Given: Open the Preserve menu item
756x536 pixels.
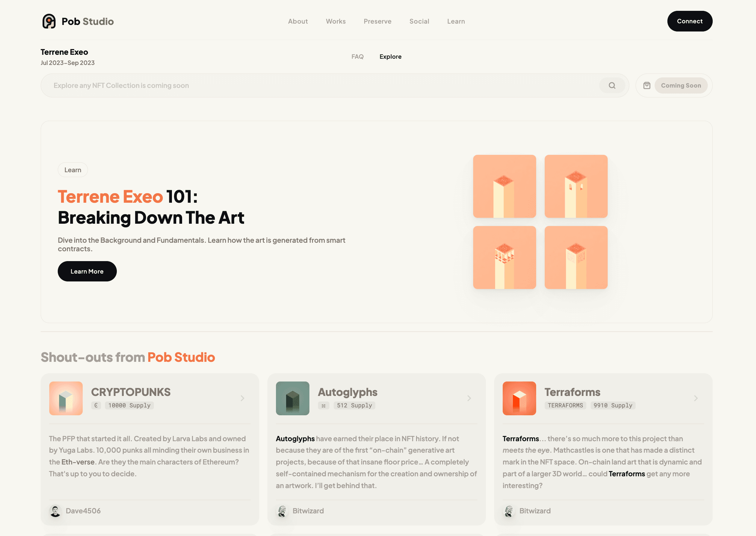Looking at the screenshot, I should [x=377, y=21].
